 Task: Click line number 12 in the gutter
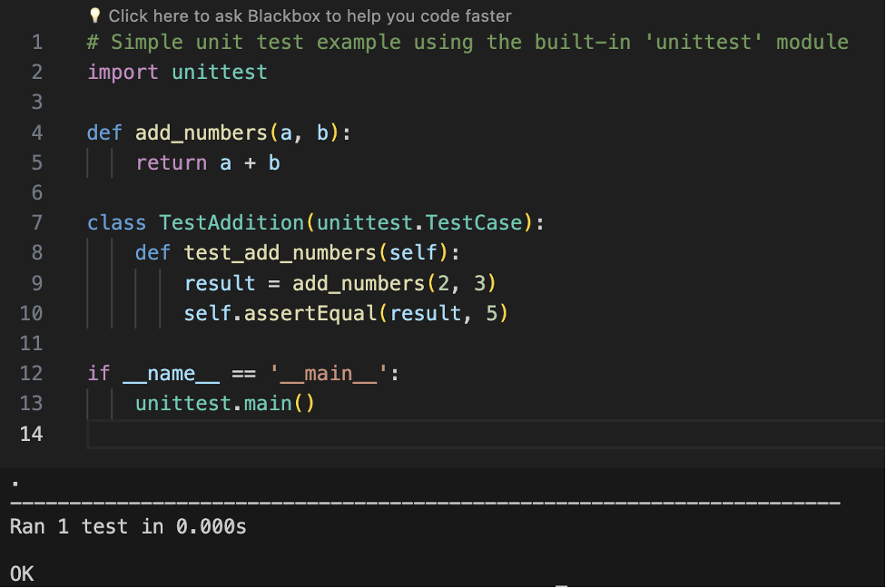[x=31, y=374]
